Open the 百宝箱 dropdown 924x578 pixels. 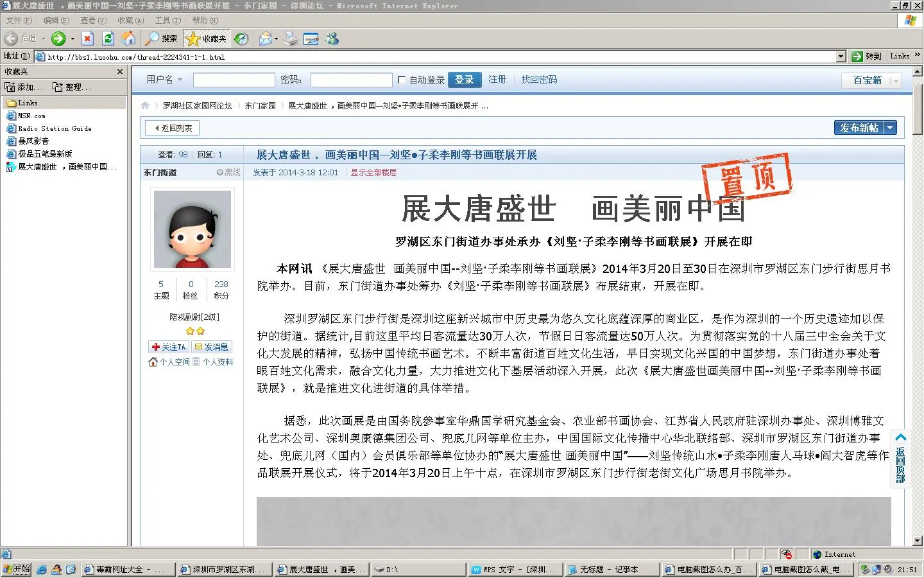[x=872, y=80]
